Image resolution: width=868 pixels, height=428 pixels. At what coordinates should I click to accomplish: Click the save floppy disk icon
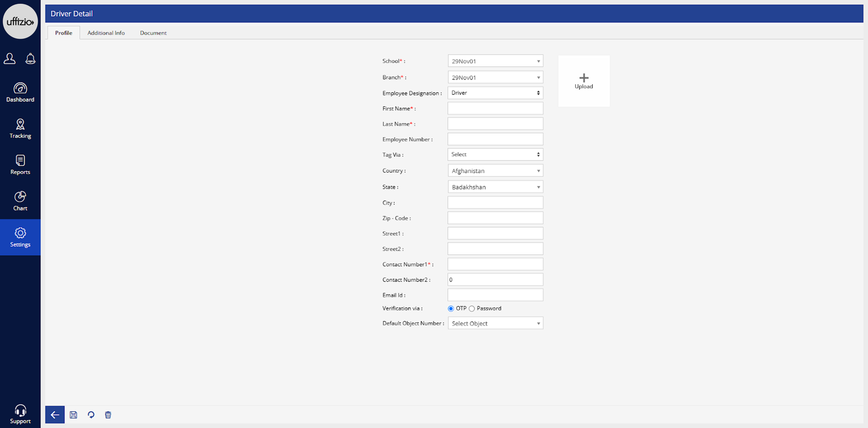click(73, 414)
